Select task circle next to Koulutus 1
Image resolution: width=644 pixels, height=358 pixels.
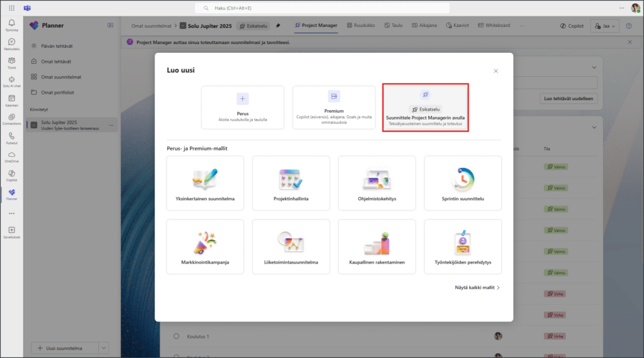[177, 337]
